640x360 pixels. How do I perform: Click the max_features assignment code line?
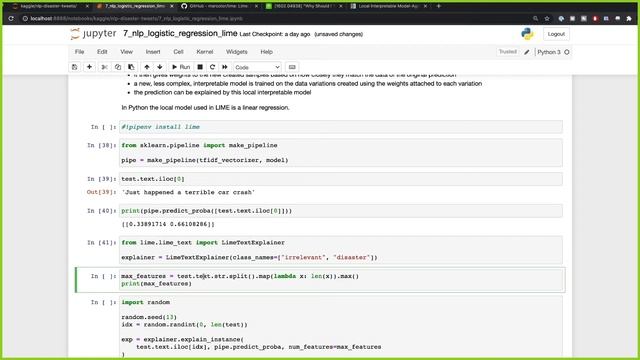pos(240,276)
